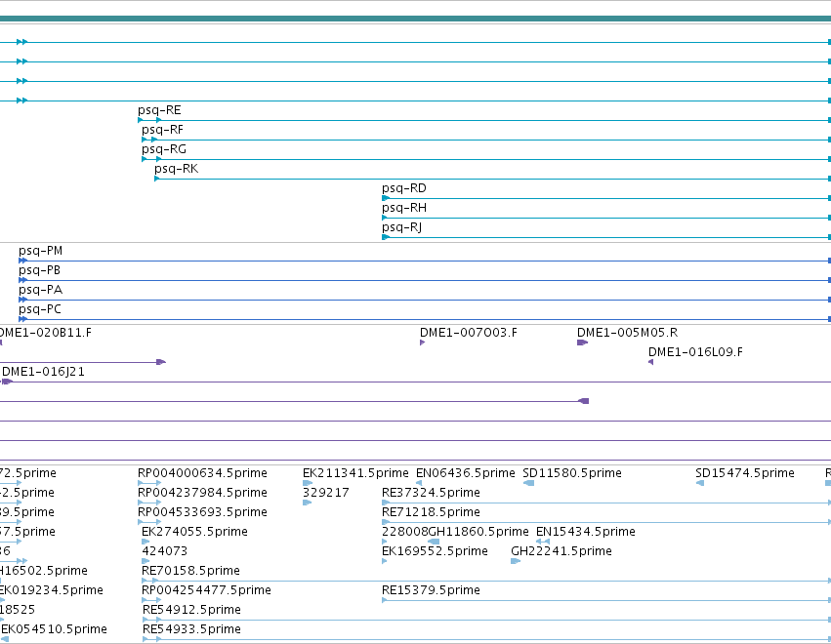Image resolution: width=831 pixels, height=644 pixels.
Task: Select the RE37324.5prime EST label
Action: [431, 493]
